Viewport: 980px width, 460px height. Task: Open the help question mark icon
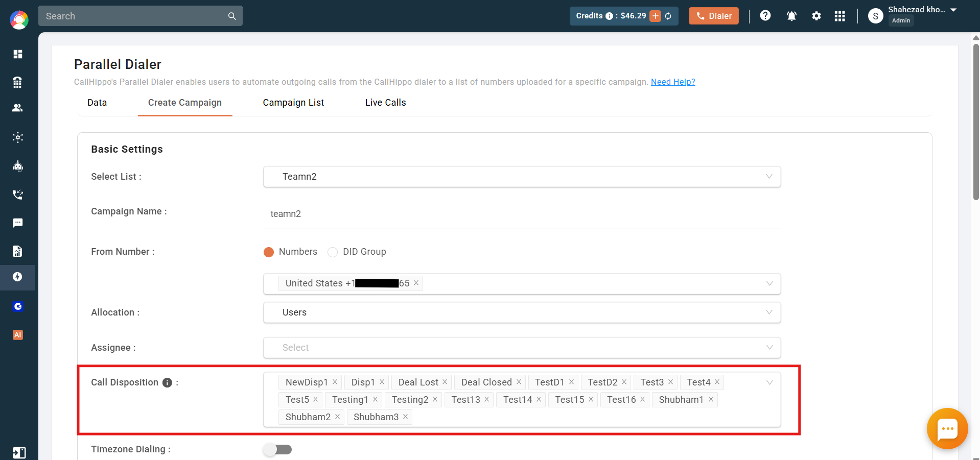coord(765,16)
